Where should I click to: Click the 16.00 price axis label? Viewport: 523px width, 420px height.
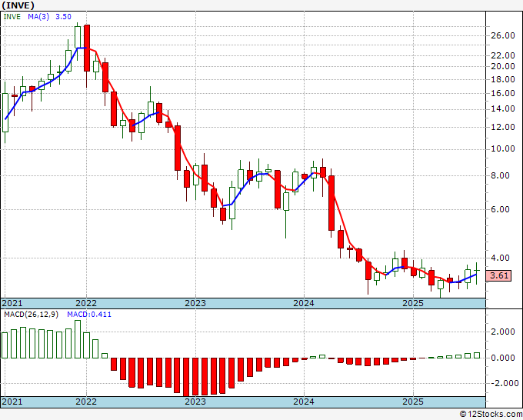point(503,93)
